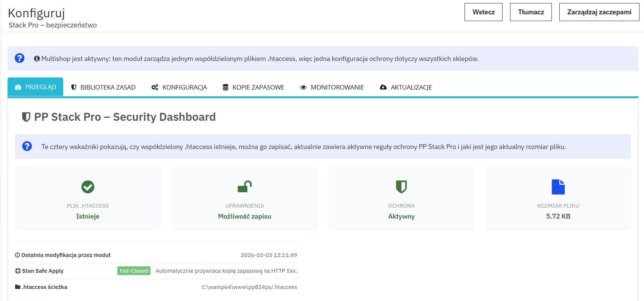The height and width of the screenshot is (301, 644).
Task: Click the lifebuoy icon by Stan Safe Apply
Action: (18, 271)
